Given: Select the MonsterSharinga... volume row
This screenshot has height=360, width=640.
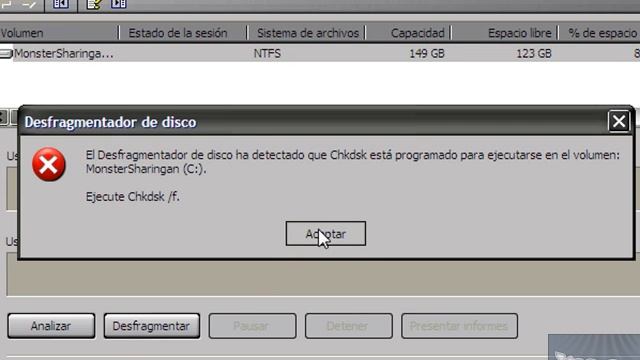Looking at the screenshot, I should pyautogui.click(x=320, y=53).
